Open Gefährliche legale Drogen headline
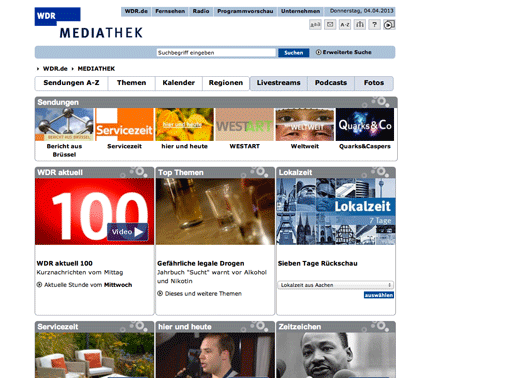The width and height of the screenshot is (517, 378). pos(201,263)
